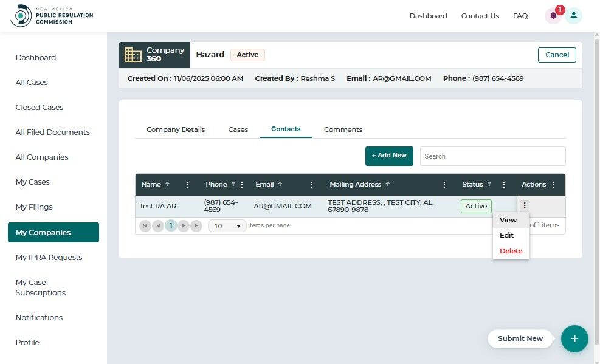This screenshot has width=600, height=364.
Task: Open the user profile avatar icon
Action: coord(573,16)
